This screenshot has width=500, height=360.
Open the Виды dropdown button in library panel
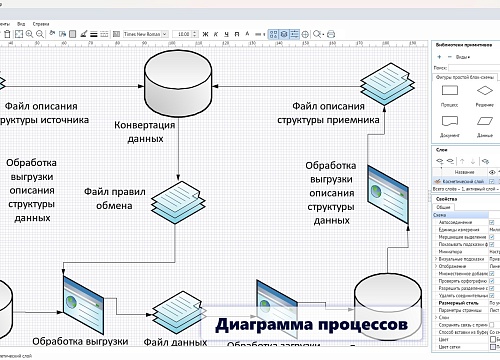coord(463,57)
